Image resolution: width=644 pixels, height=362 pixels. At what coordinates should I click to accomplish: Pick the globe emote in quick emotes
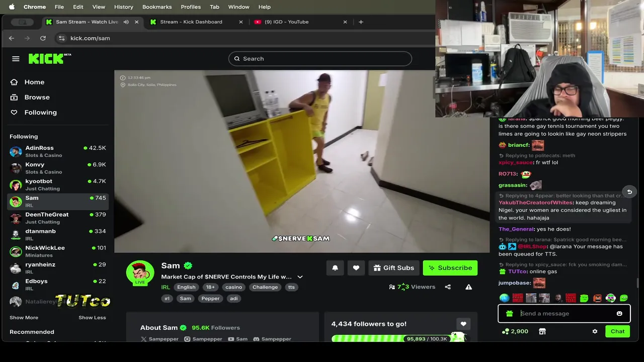click(504, 298)
